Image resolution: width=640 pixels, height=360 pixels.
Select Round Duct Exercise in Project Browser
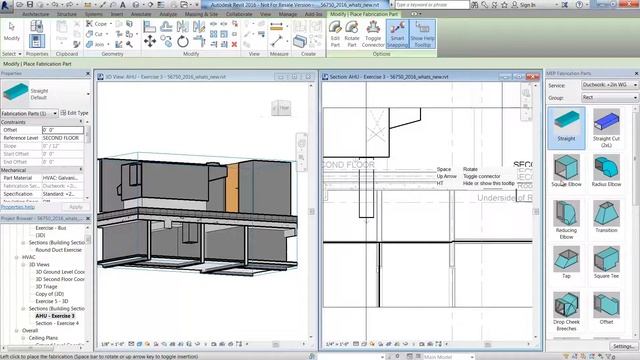(58, 250)
